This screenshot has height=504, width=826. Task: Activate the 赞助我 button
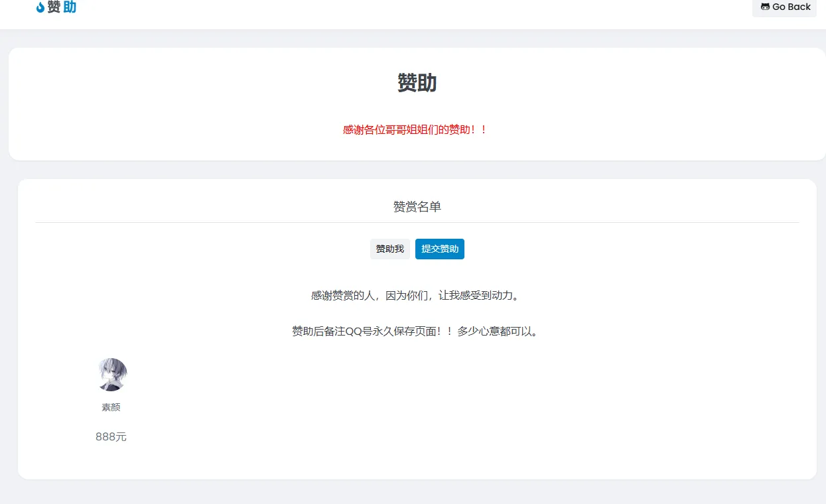(x=390, y=249)
